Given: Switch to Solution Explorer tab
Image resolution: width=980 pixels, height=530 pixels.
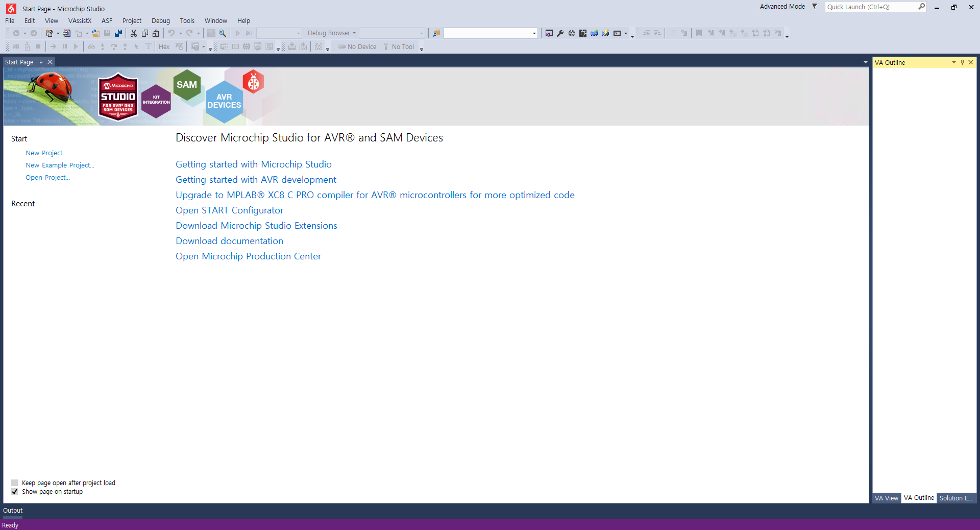Looking at the screenshot, I should point(956,498).
